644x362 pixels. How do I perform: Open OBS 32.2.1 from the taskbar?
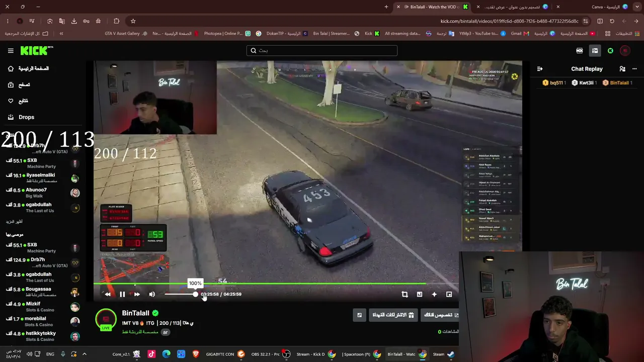click(x=270, y=354)
